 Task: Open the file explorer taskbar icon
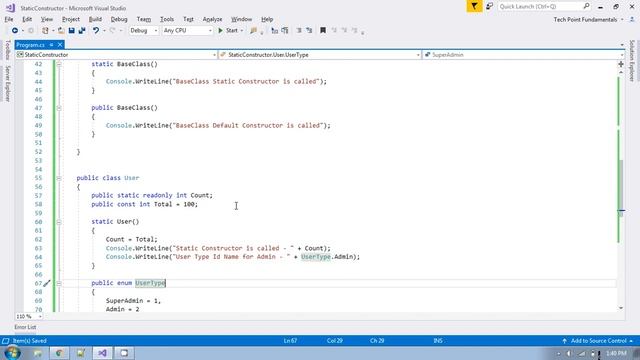[38, 353]
